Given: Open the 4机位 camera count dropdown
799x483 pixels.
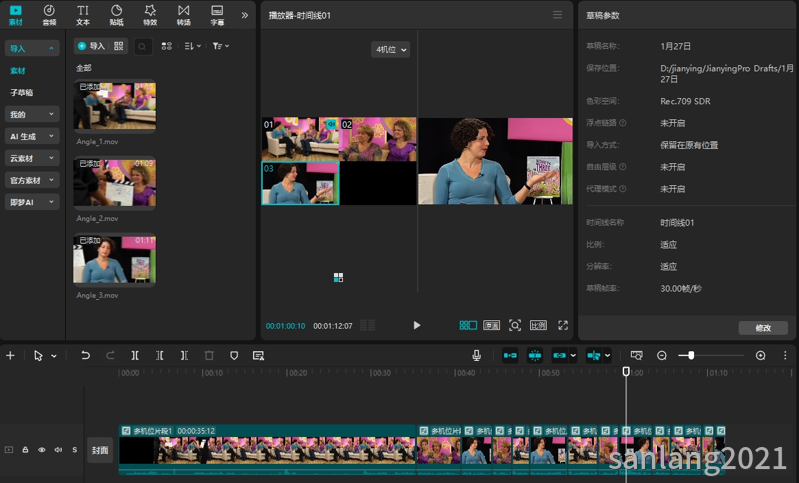Looking at the screenshot, I should click(x=390, y=49).
